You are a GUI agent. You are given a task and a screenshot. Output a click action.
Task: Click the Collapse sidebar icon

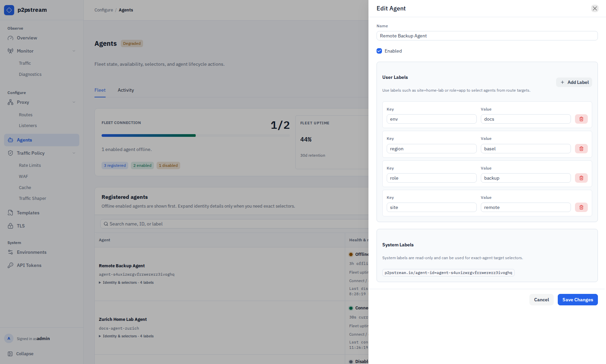(10, 354)
